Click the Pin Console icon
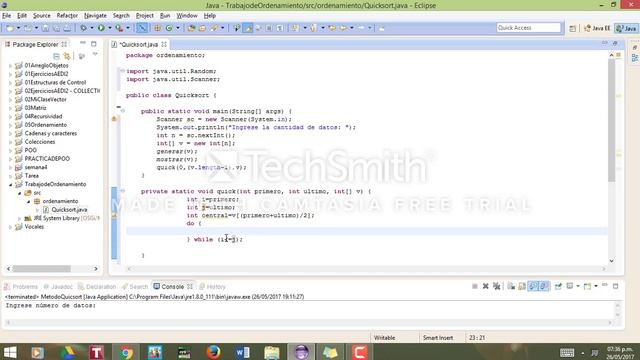Viewport: 640px width, 360px height. [558, 286]
